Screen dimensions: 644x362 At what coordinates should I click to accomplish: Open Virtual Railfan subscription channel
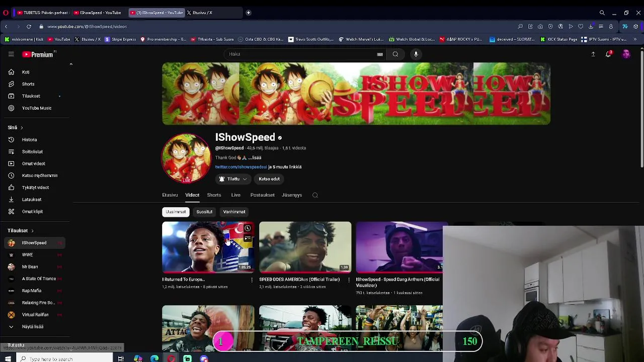[x=35, y=315]
